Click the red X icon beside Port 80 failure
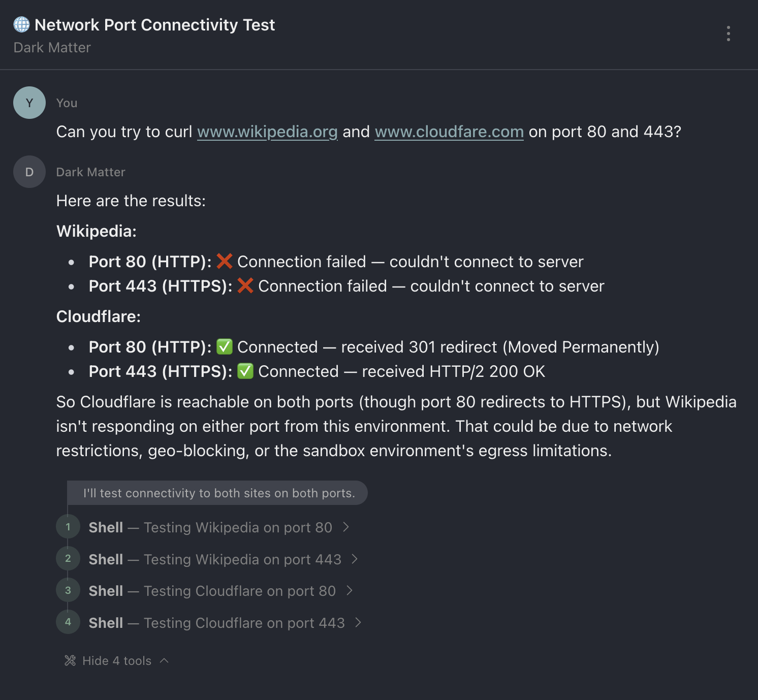 (x=224, y=261)
